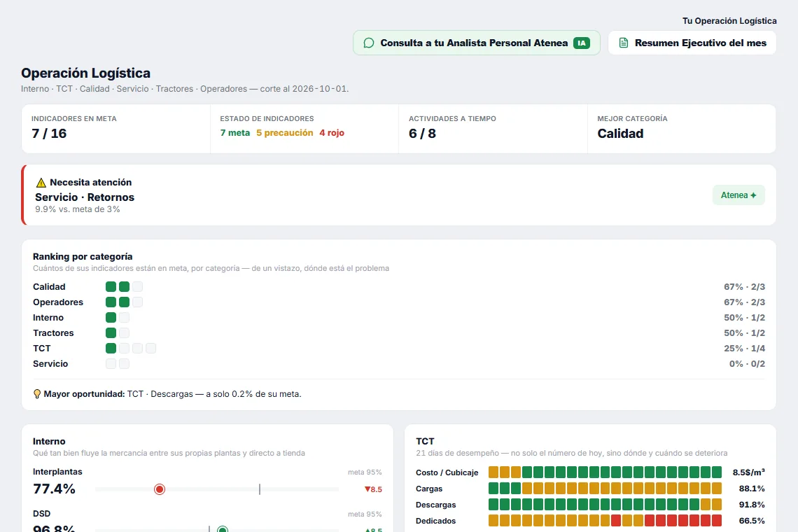This screenshot has width=798, height=532.
Task: Click the red Interplantas slider marker
Action: click(x=160, y=489)
